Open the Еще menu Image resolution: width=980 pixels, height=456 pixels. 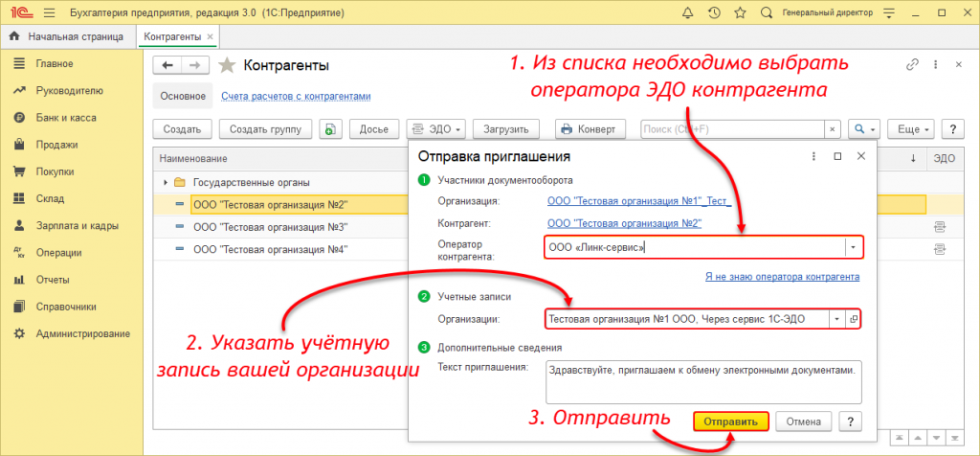point(911,129)
